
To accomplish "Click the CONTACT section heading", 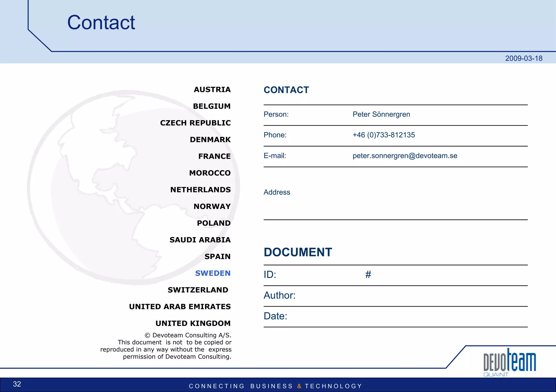I will [286, 90].
